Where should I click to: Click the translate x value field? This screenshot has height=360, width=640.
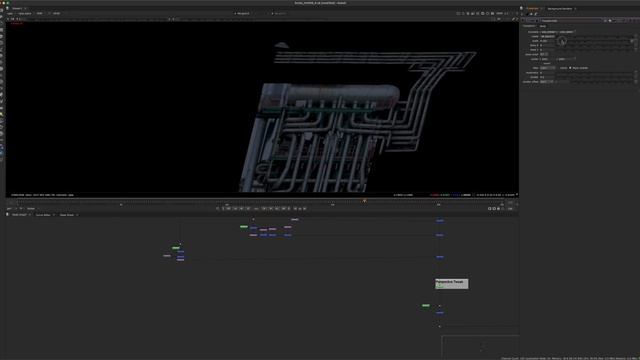[548, 32]
